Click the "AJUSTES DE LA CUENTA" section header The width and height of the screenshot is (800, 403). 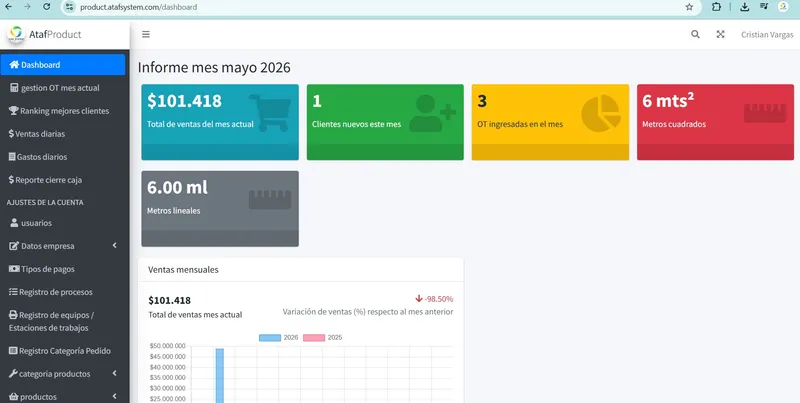coord(45,203)
